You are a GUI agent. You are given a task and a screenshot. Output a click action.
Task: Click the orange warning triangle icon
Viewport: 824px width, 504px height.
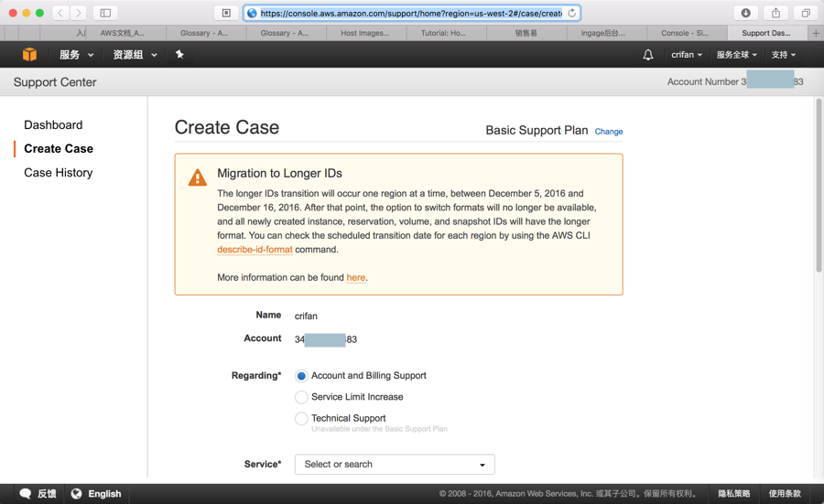198,177
